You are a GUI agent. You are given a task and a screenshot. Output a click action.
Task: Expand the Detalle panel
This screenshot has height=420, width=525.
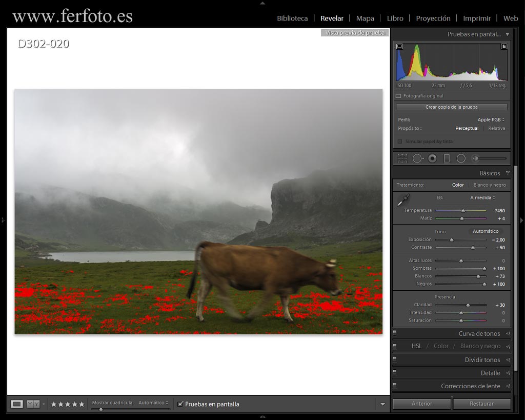pos(508,373)
